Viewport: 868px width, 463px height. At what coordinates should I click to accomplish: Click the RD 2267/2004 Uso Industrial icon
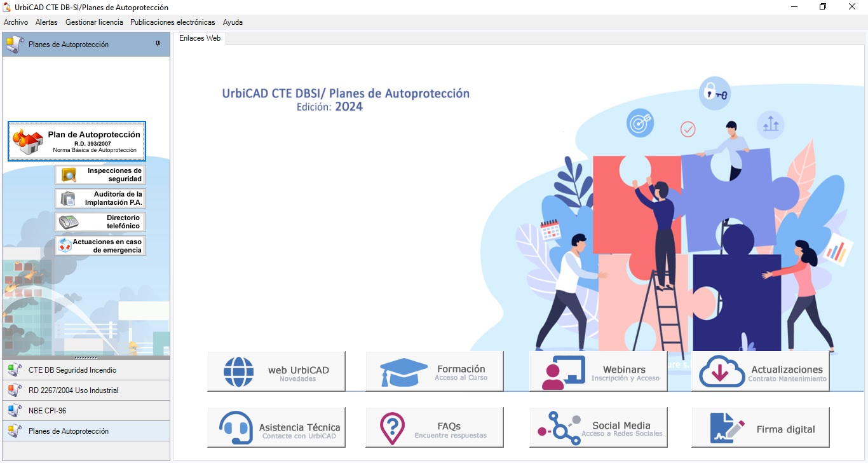click(x=15, y=390)
